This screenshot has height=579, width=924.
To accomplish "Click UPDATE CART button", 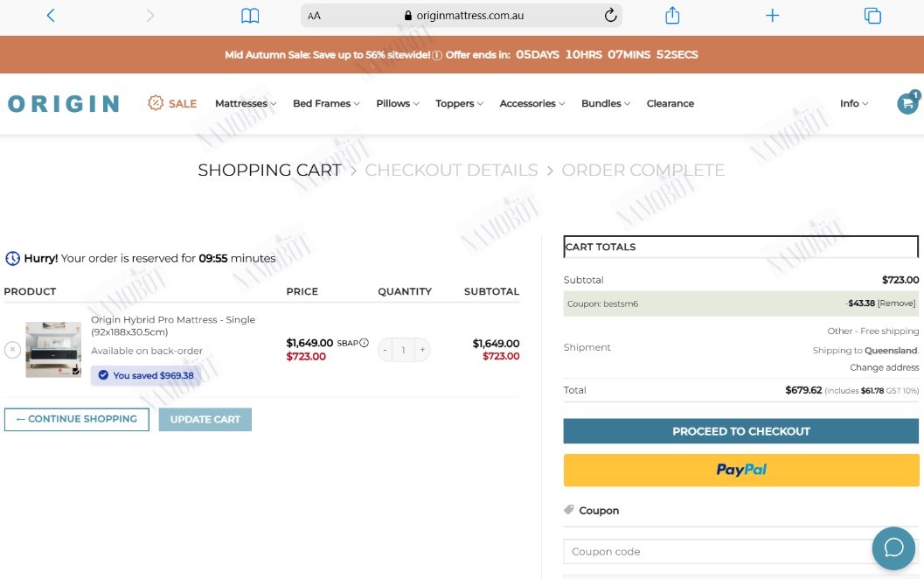I will coord(205,419).
